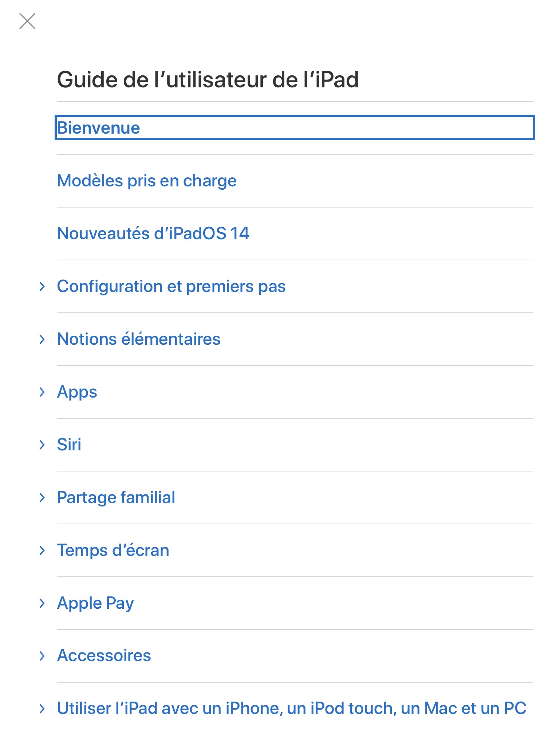
Task: Expand Utiliser l'iPad avec un iPhone chevron
Action: [42, 709]
